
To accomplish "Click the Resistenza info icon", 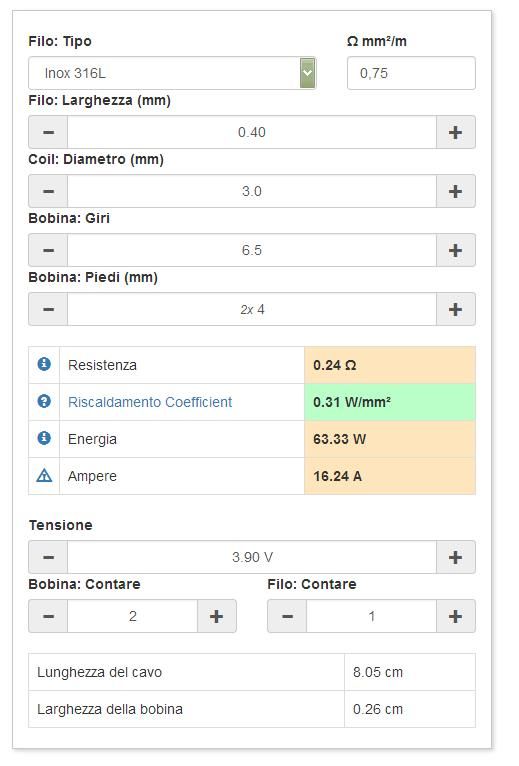I will pyautogui.click(x=44, y=364).
